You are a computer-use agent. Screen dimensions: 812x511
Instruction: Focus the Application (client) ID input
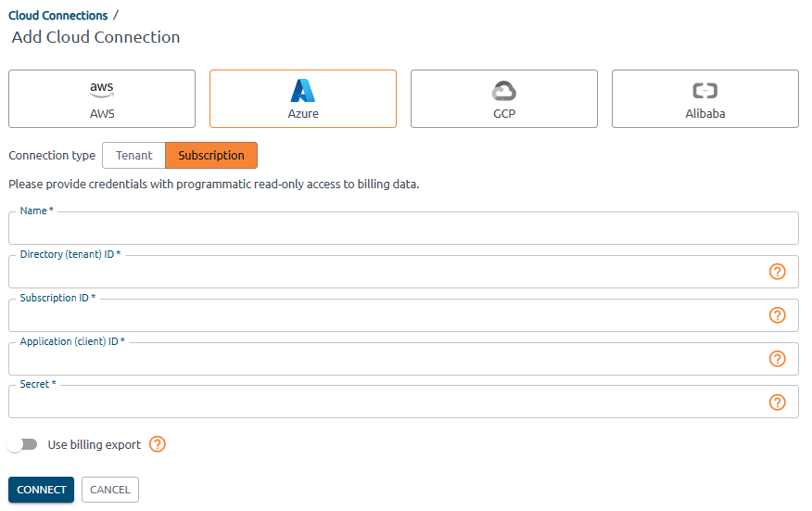pos(385,360)
